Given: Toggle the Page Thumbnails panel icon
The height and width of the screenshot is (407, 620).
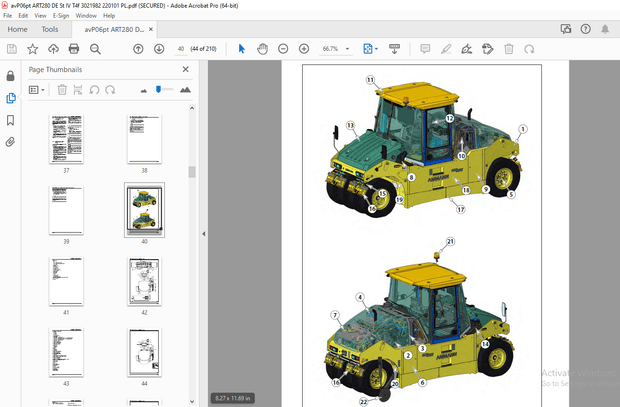Looking at the screenshot, I should point(10,98).
